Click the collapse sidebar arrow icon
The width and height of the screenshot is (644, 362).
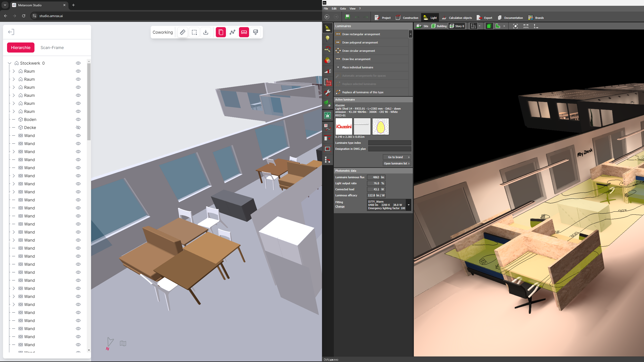pyautogui.click(x=11, y=32)
